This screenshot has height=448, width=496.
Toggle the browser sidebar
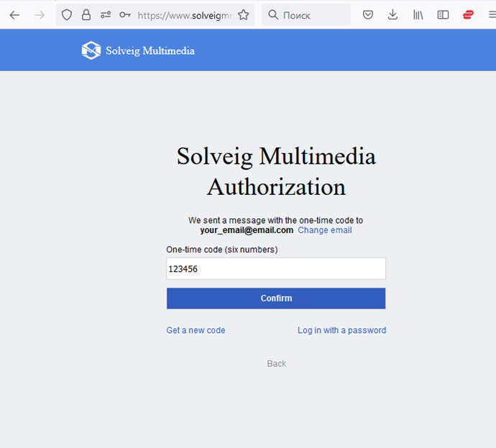pos(443,14)
